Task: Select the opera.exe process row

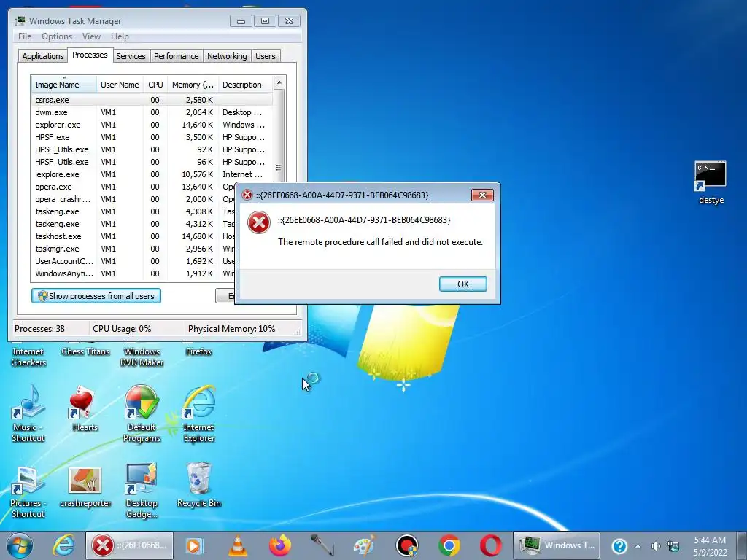Action: click(x=133, y=187)
